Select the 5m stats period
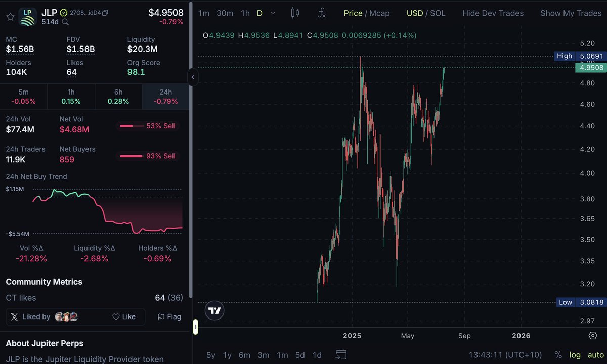Screen dimensions: 607x364 coord(24,97)
